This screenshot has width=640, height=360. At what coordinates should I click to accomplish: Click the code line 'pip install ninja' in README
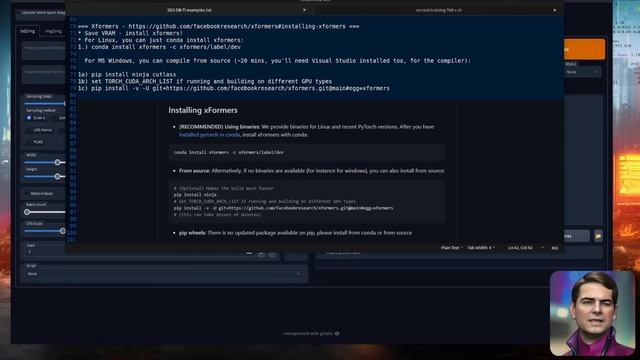[195, 195]
